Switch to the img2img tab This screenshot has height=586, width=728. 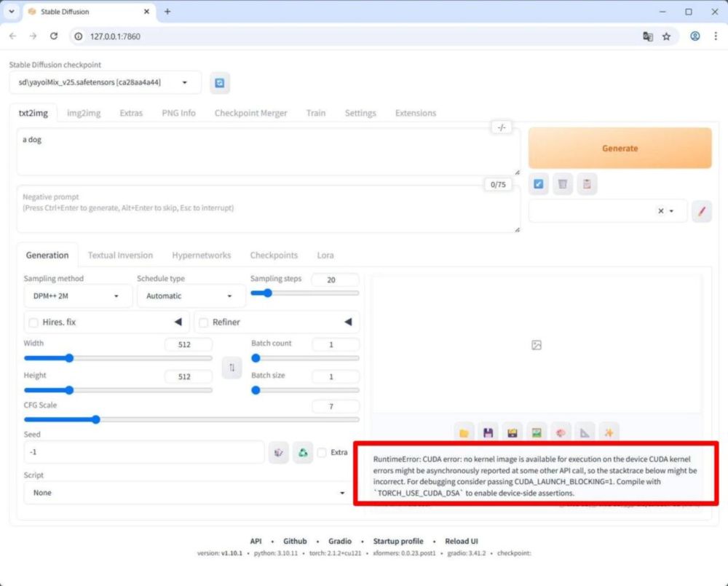84,114
